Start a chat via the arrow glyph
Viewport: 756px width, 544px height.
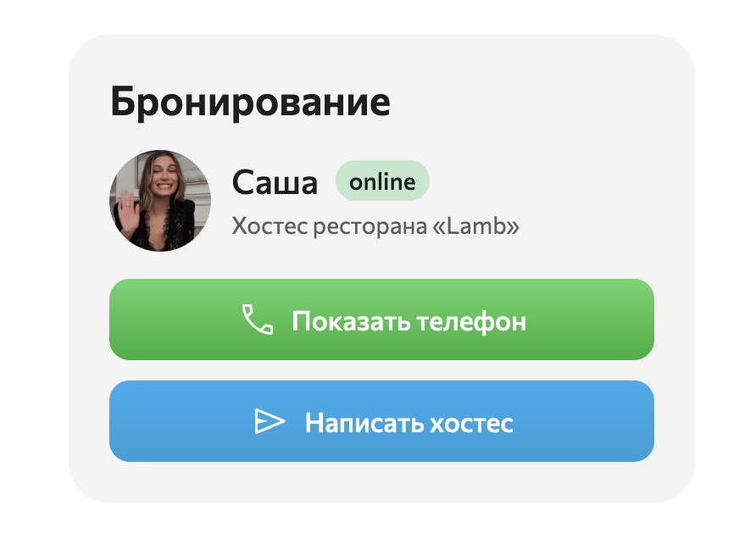pyautogui.click(x=270, y=421)
